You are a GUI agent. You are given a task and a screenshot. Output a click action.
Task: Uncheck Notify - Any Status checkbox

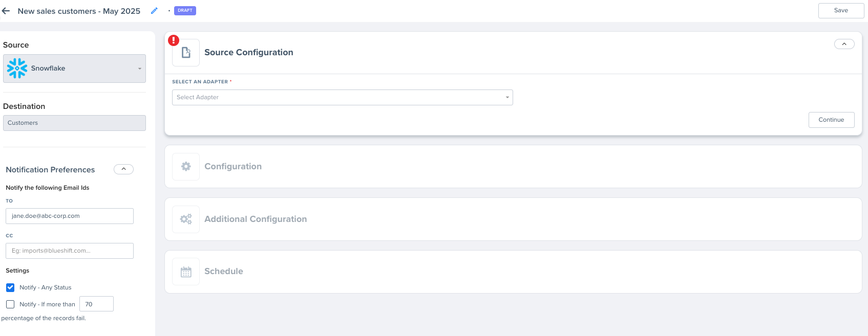[10, 287]
